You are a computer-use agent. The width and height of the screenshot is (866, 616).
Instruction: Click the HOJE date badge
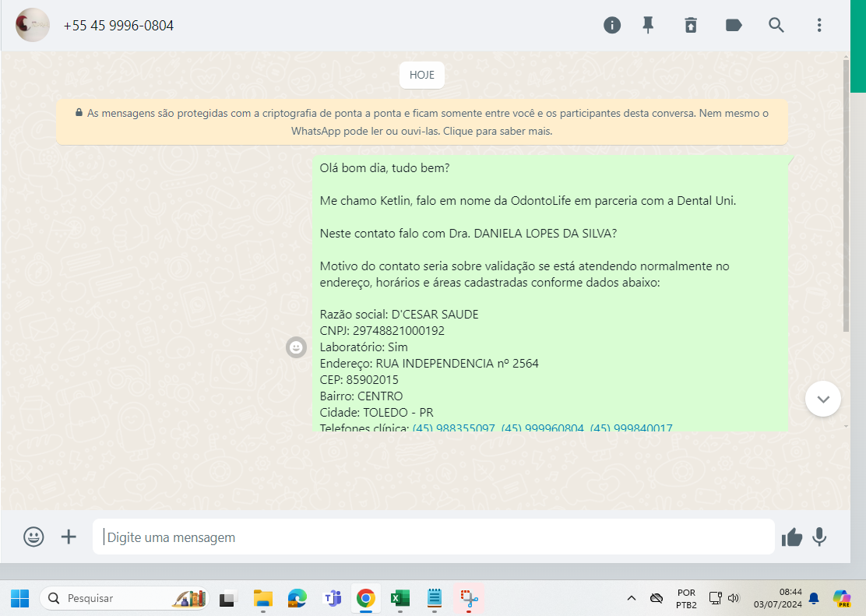pyautogui.click(x=422, y=75)
